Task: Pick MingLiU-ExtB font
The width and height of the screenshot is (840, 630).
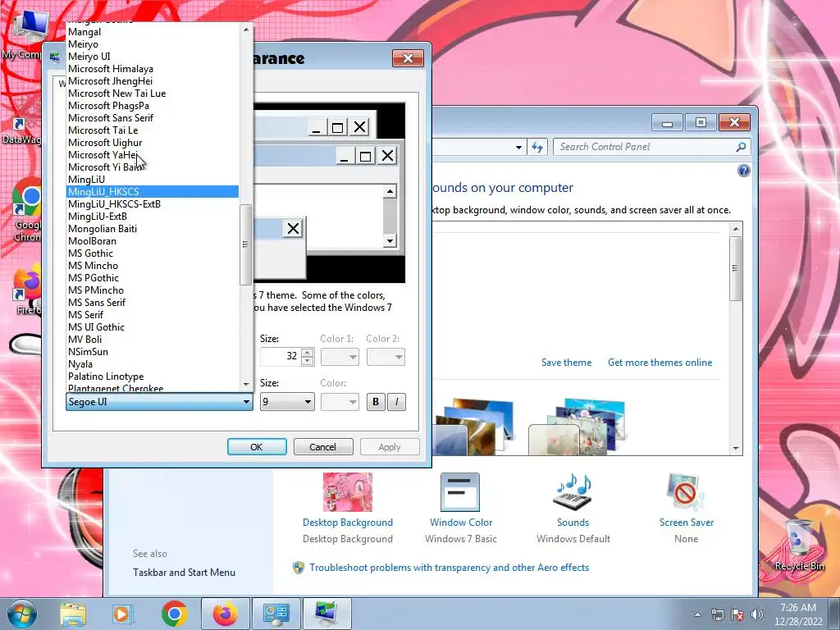Action: pyautogui.click(x=153, y=217)
